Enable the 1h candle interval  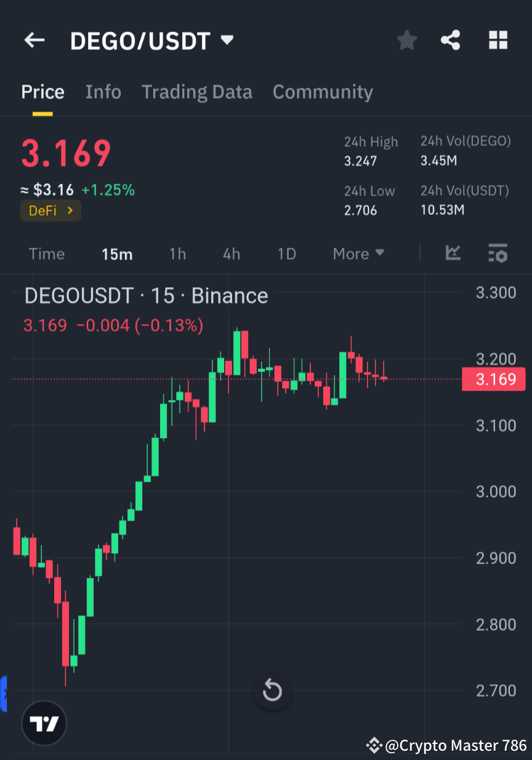[x=177, y=253]
